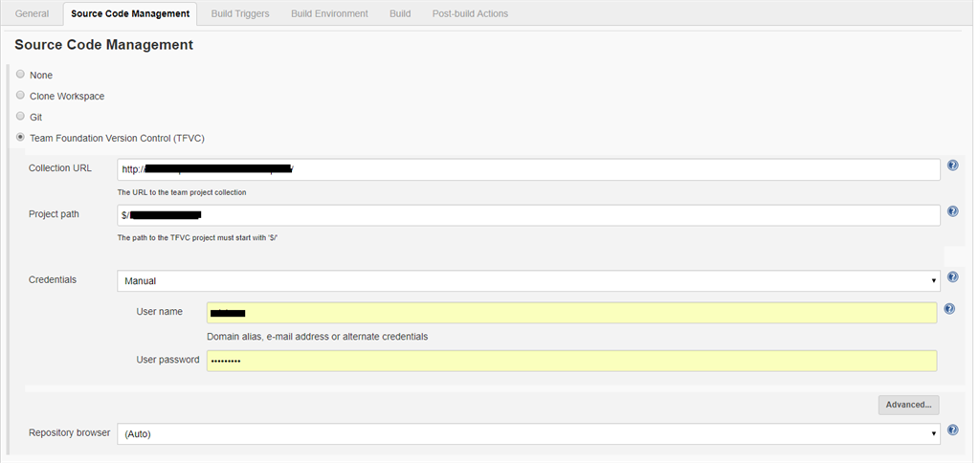Open the Credentials dropdown set to Manual
This screenshot has width=980, height=463.
528,281
